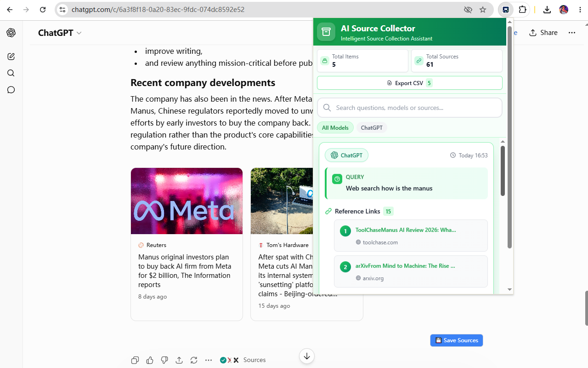Open the browser profile avatar
The image size is (588, 368).
(564, 10)
